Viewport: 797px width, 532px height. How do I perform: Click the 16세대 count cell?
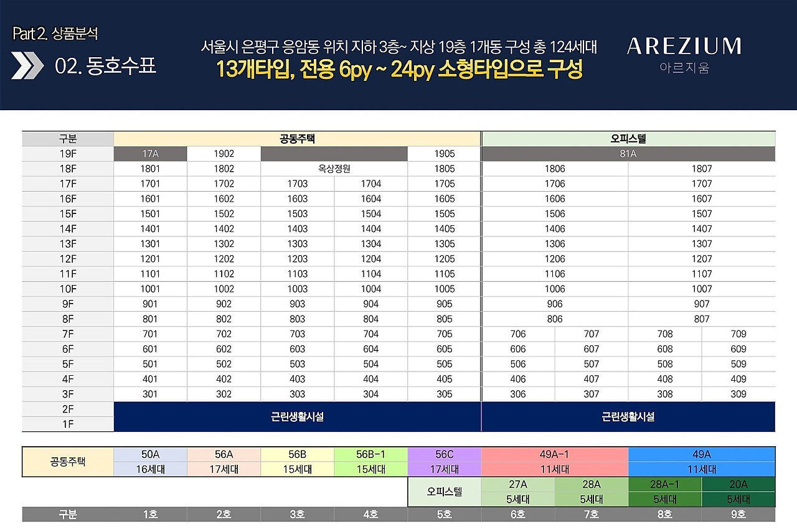(x=150, y=470)
